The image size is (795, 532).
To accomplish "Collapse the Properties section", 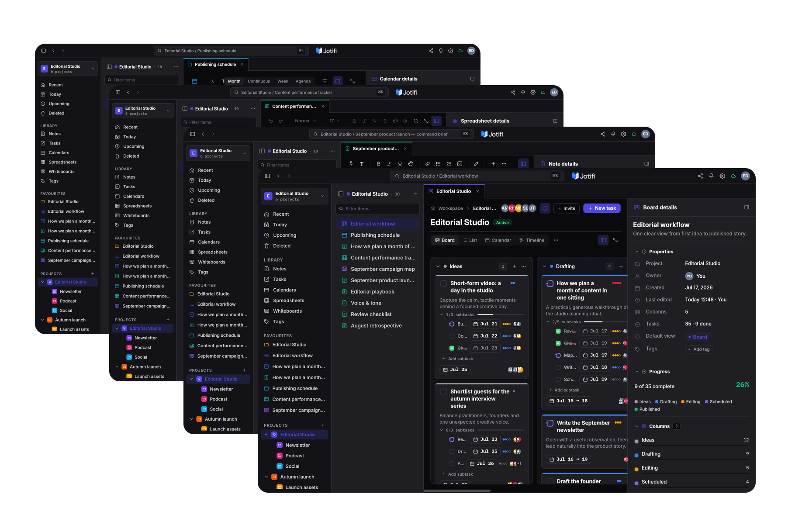I will (x=636, y=252).
